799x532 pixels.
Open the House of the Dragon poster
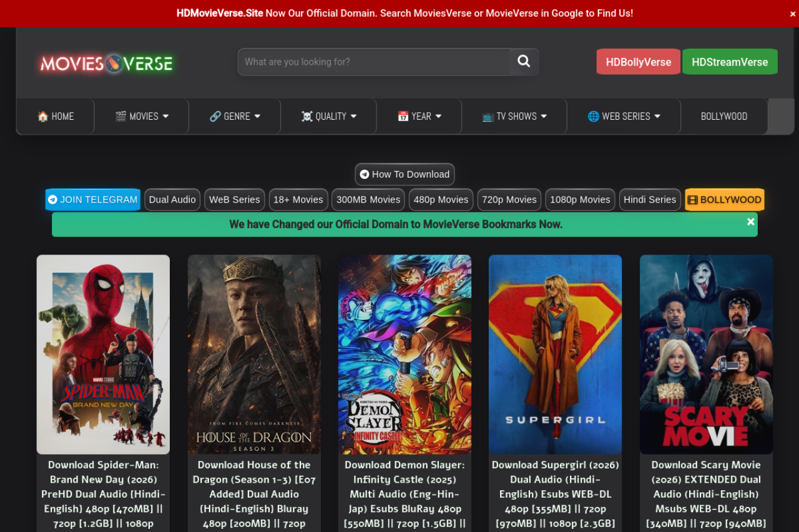click(254, 354)
